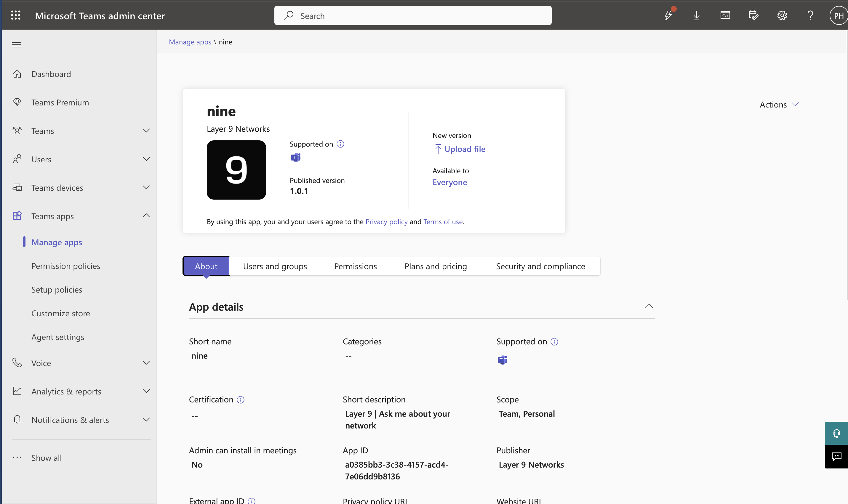Open help question mark icon
This screenshot has height=504, width=848.
(810, 15)
